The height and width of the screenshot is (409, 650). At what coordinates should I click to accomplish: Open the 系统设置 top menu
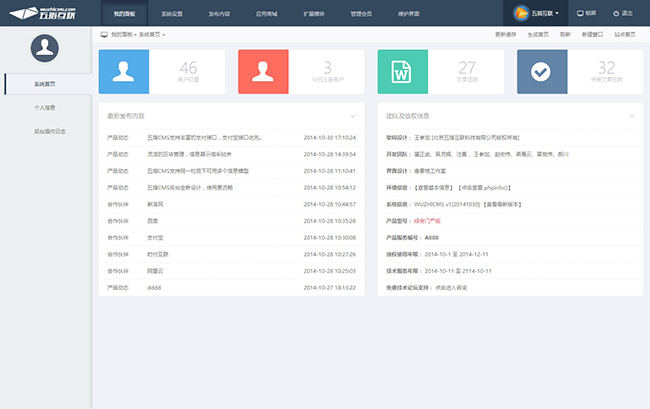tap(172, 14)
